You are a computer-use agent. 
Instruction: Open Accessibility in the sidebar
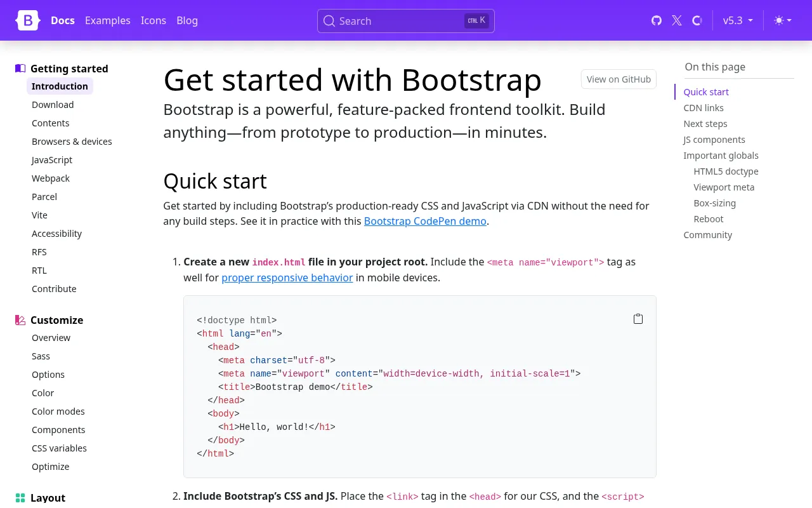click(x=57, y=234)
